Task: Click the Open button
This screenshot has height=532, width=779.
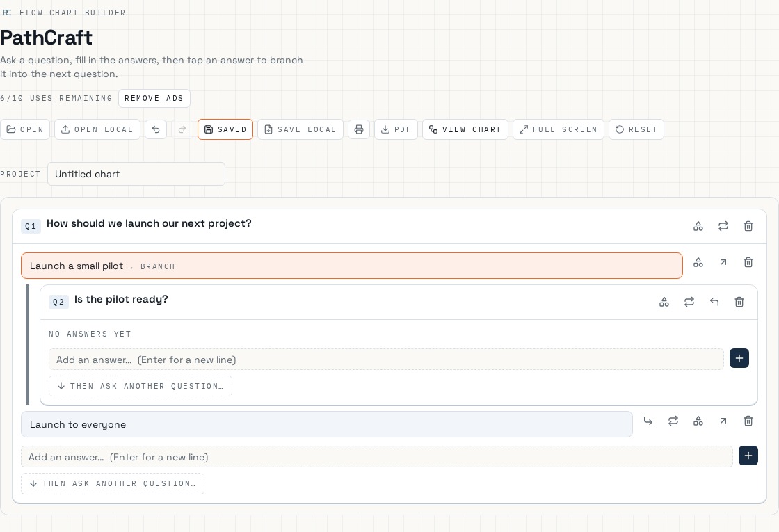Action: (25, 129)
